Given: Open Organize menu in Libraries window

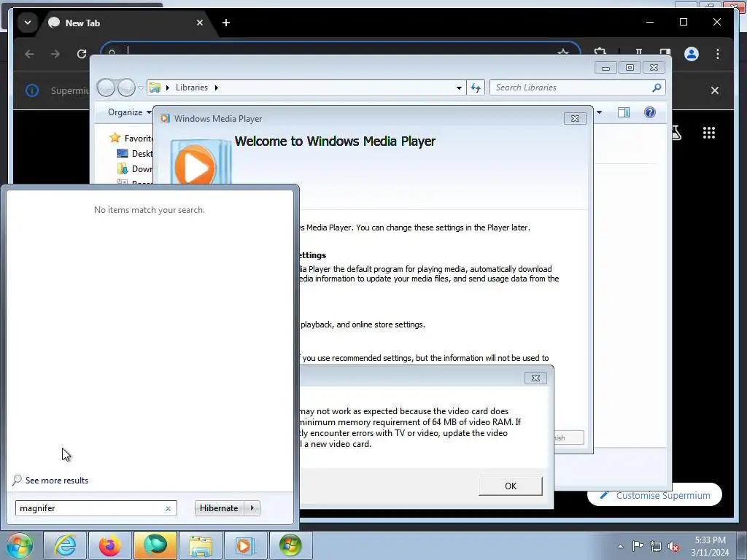Looking at the screenshot, I should coord(129,112).
